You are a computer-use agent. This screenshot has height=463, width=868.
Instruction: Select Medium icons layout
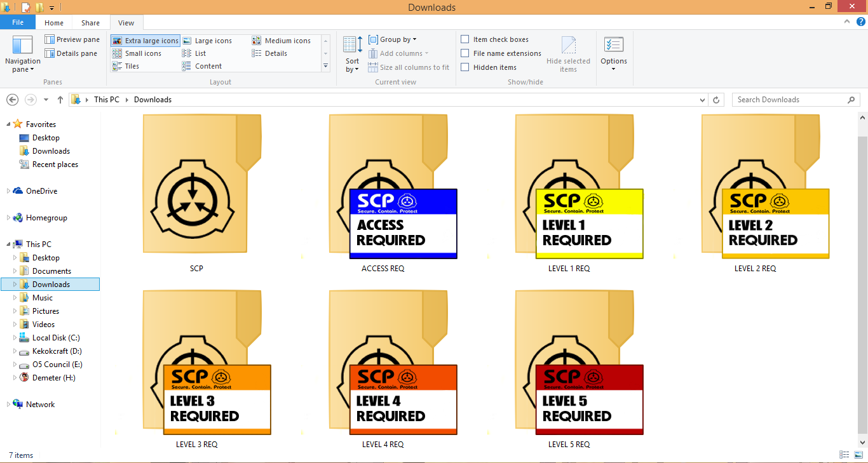(x=281, y=41)
